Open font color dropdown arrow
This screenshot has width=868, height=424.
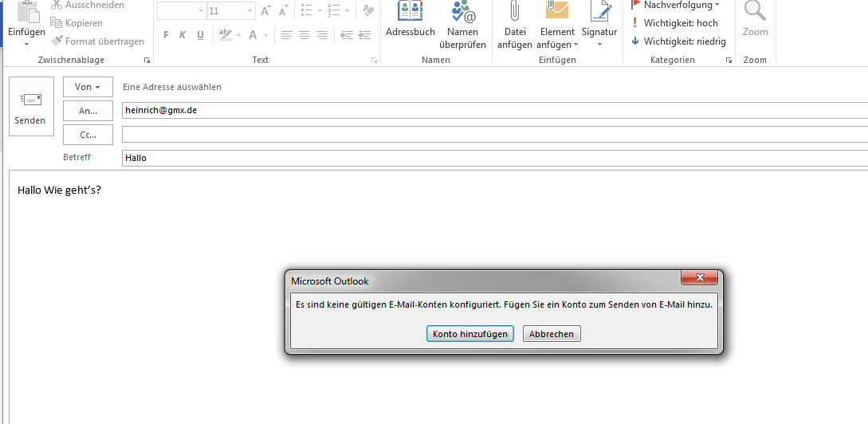point(265,35)
